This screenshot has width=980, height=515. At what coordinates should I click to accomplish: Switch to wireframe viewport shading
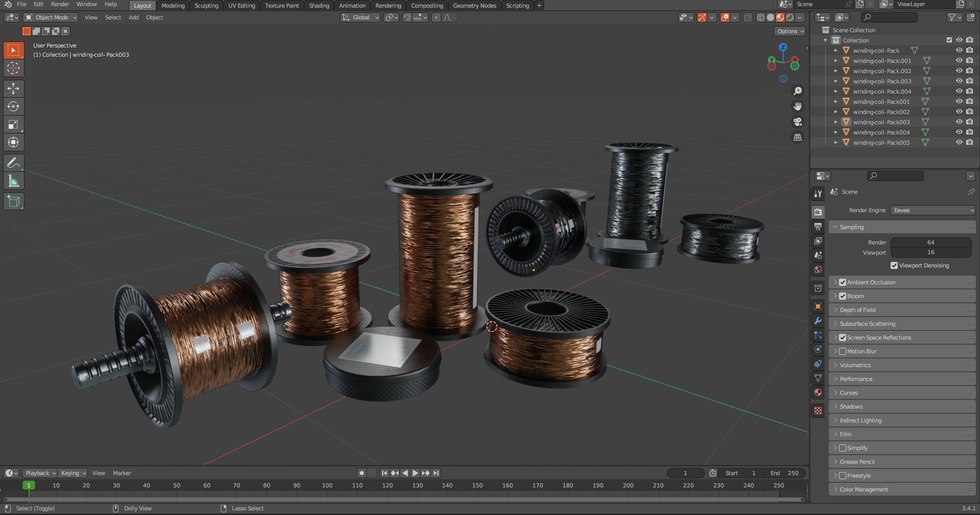pyautogui.click(x=761, y=17)
